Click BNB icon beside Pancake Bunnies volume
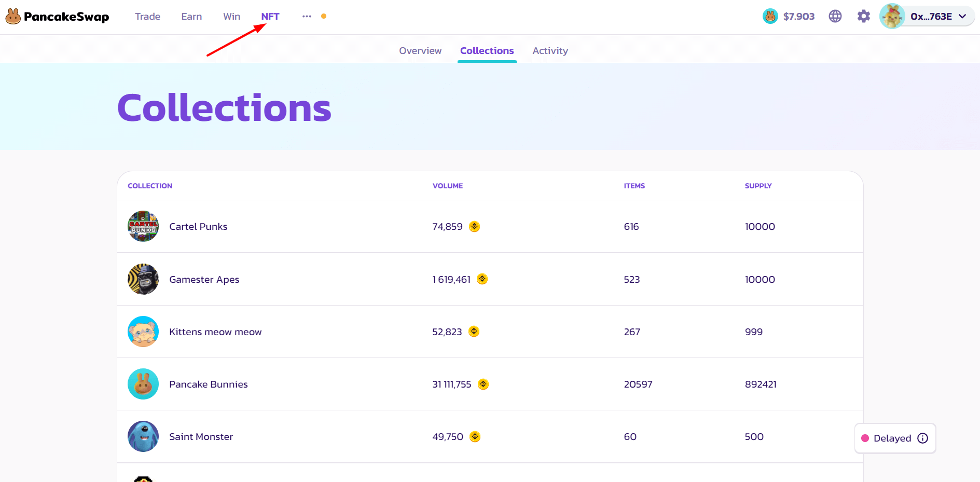This screenshot has height=482, width=980. coord(483,384)
